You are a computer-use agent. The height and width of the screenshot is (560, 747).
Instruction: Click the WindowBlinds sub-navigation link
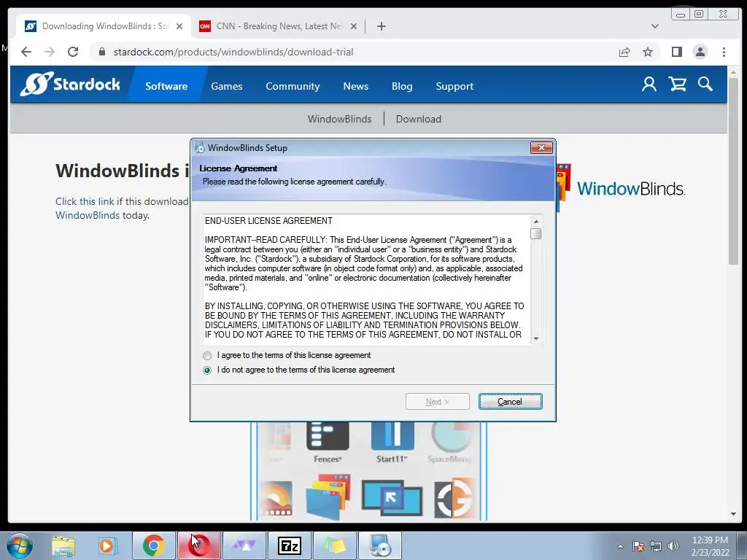340,119
